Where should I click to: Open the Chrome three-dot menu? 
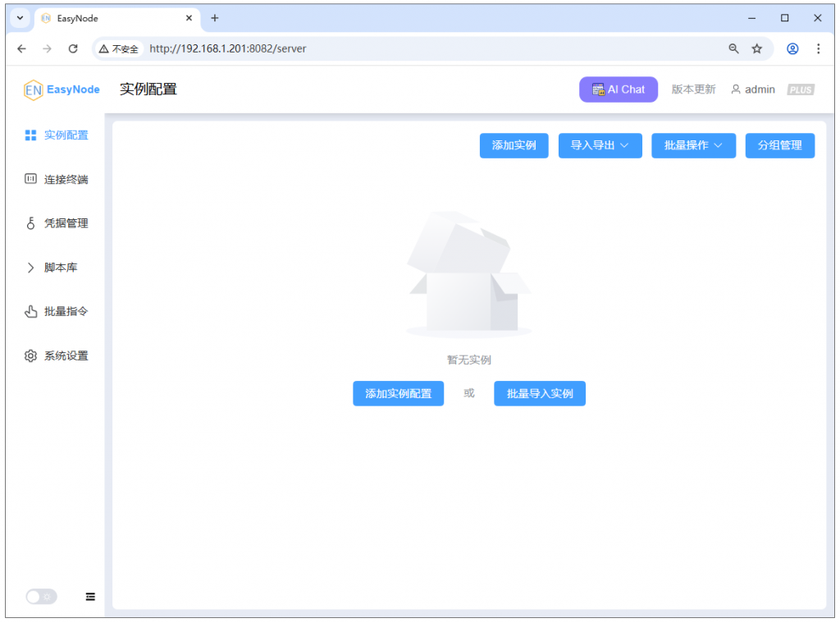coord(819,48)
